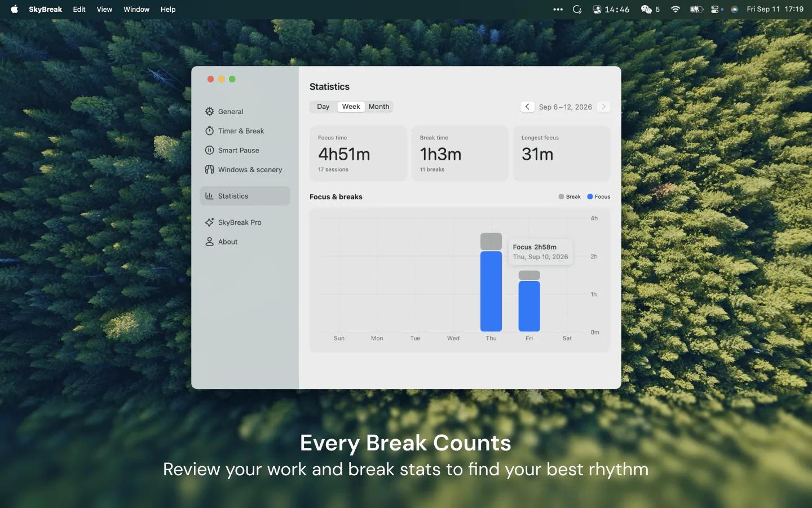Open the SkyBreak application menu
The width and height of the screenshot is (812, 508).
46,9
